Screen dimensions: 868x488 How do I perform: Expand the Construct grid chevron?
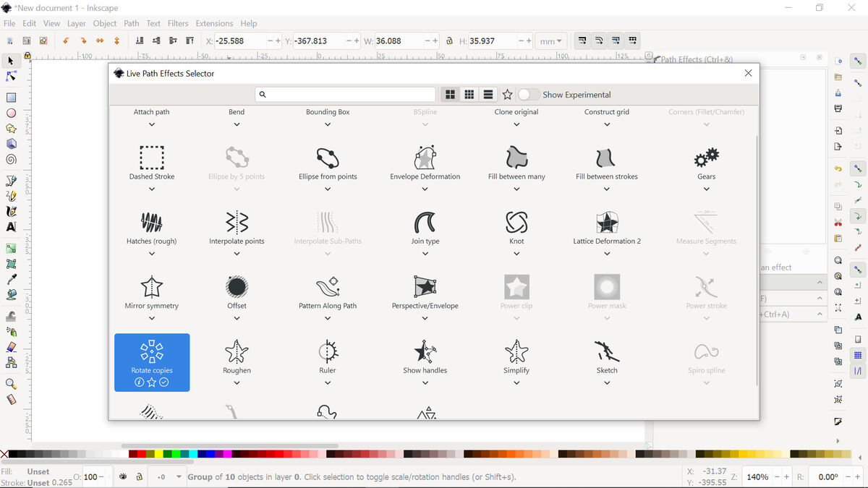607,124
